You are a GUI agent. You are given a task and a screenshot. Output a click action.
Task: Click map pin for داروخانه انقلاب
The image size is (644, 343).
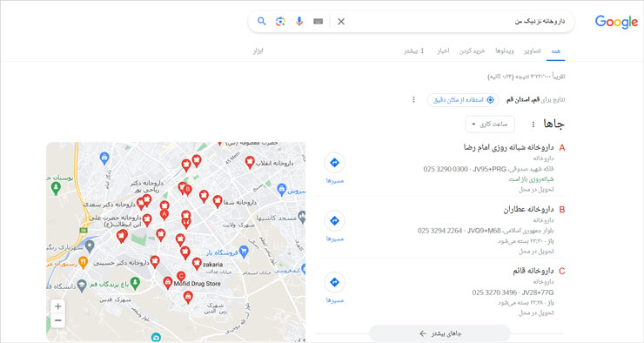pos(249,162)
